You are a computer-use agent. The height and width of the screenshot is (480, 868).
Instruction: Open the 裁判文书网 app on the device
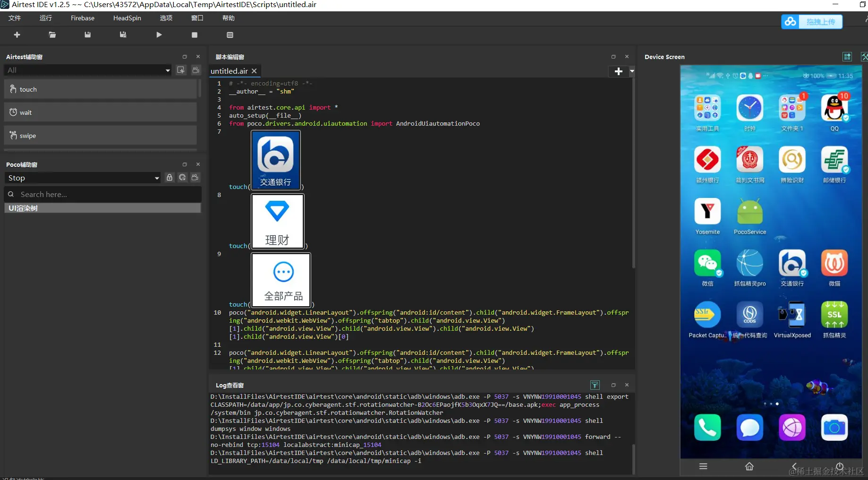point(750,165)
